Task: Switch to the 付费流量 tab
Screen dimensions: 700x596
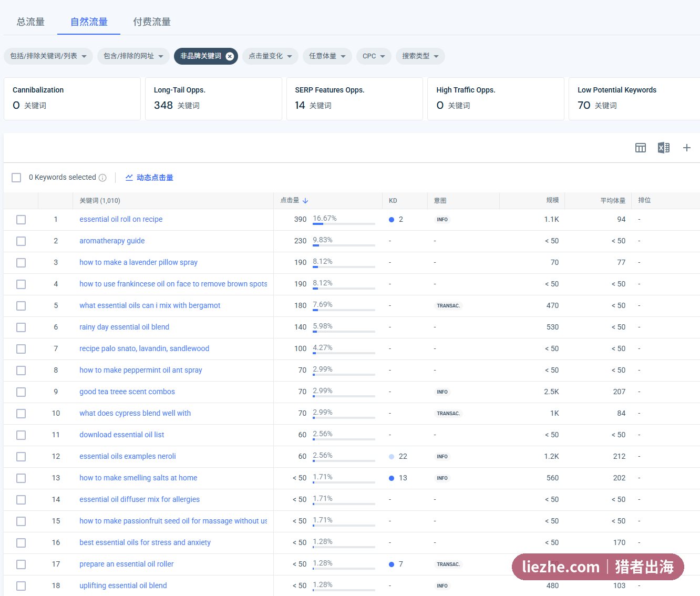Action: tap(152, 22)
